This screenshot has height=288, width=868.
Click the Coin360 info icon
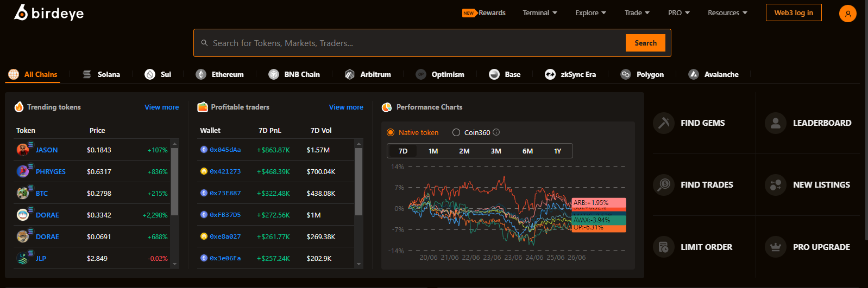coord(496,132)
